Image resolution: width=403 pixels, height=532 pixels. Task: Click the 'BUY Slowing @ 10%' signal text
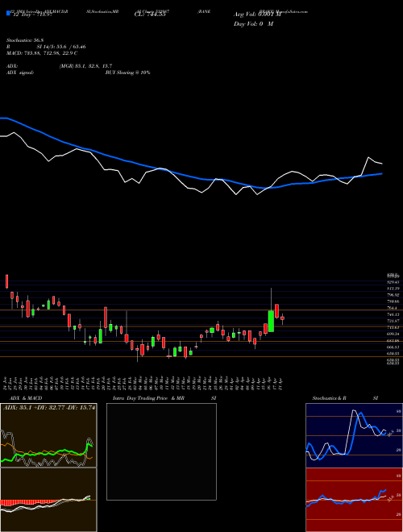pyautogui.click(x=127, y=73)
